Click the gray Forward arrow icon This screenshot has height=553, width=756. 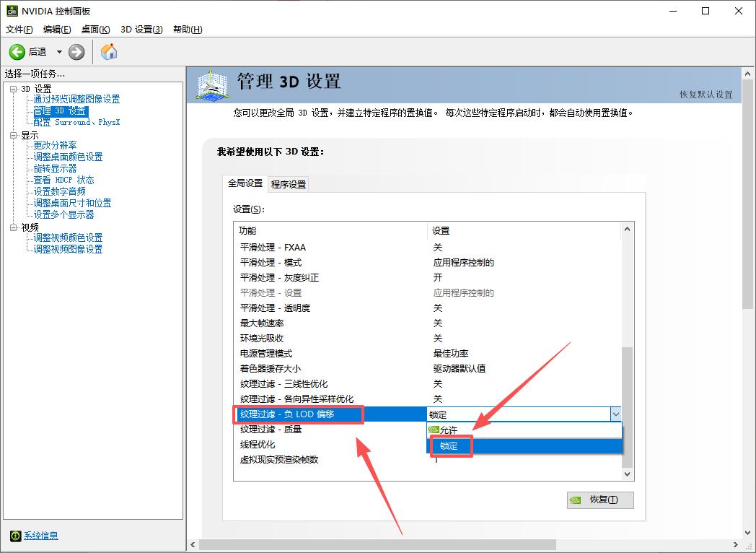click(x=76, y=52)
